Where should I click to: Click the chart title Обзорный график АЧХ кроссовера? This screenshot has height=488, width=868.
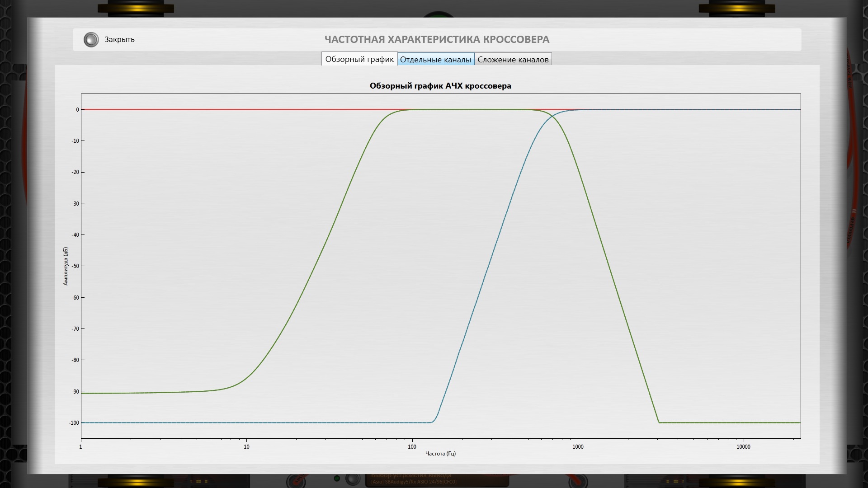[440, 86]
